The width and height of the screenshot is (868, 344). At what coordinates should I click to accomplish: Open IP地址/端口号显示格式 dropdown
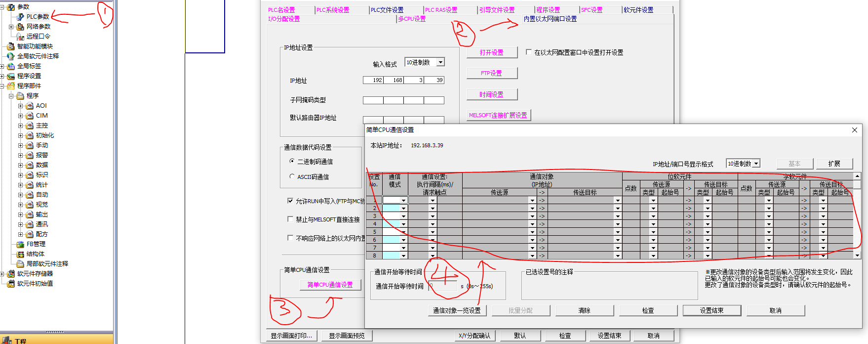(x=756, y=164)
